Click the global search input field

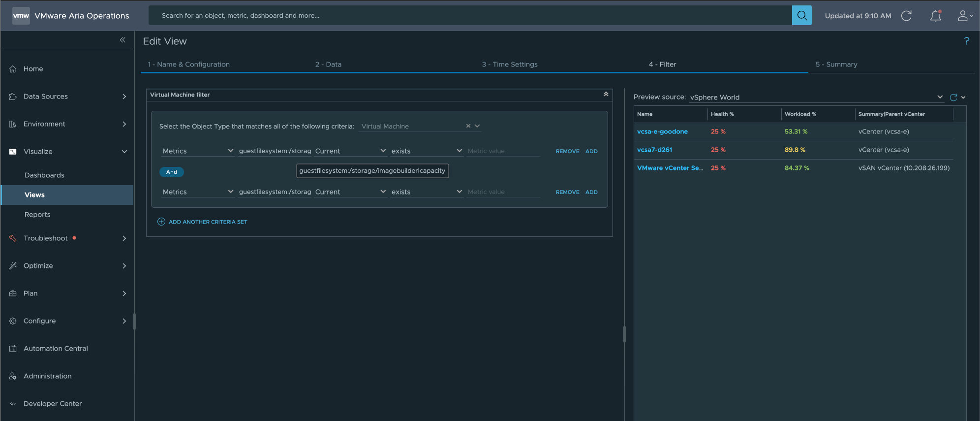[x=470, y=16]
